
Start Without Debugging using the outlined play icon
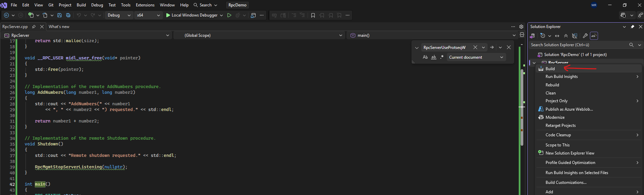pos(229,15)
